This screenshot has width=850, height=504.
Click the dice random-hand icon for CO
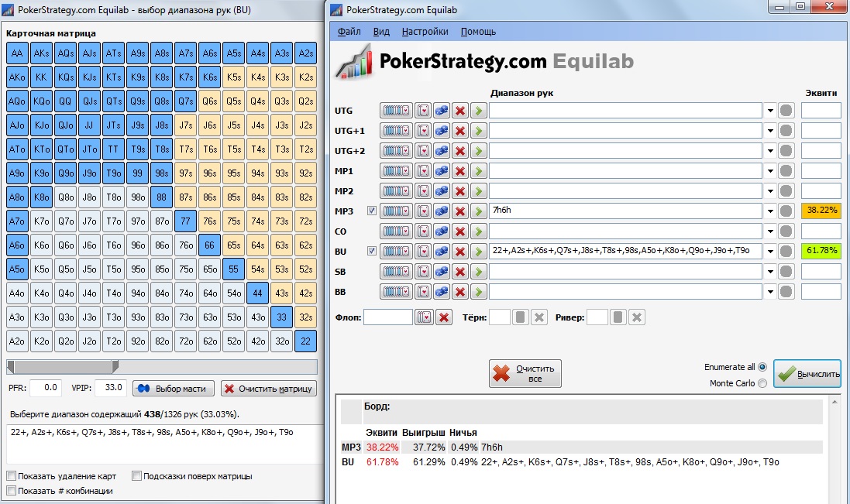442,231
